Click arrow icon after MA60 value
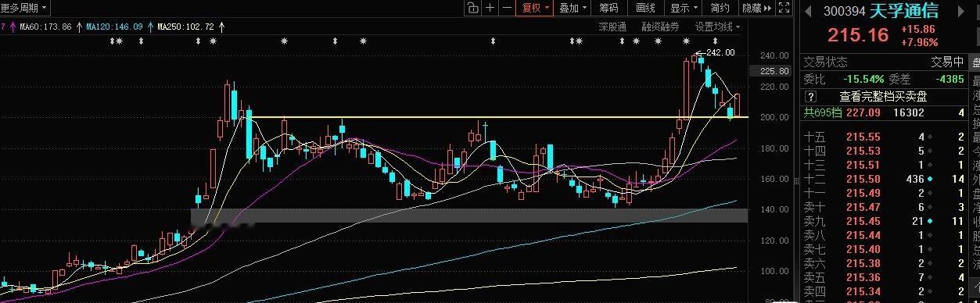Viewport: 980px width, 303px height. tap(80, 27)
